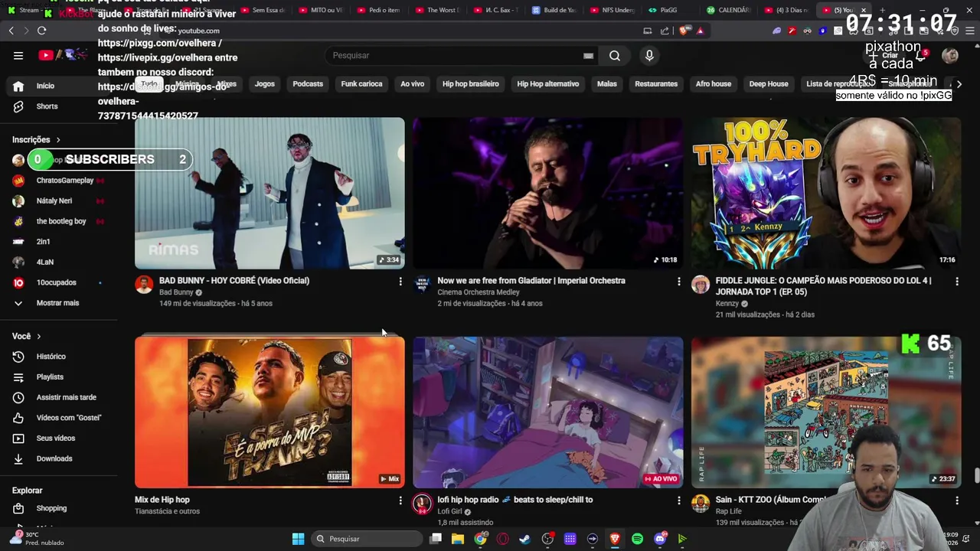The height and width of the screenshot is (551, 980).
Task: Click the Bad Bunny channel avatar
Action: [x=144, y=285]
